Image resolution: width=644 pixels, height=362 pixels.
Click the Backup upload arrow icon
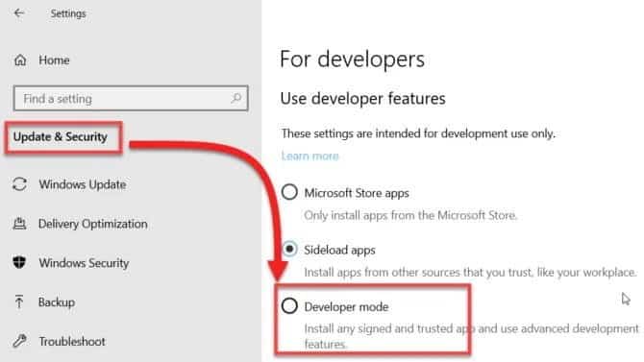pos(19,302)
